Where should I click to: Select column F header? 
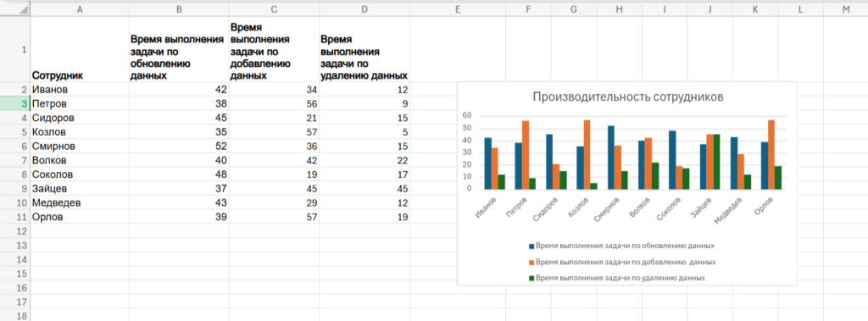coord(528,9)
